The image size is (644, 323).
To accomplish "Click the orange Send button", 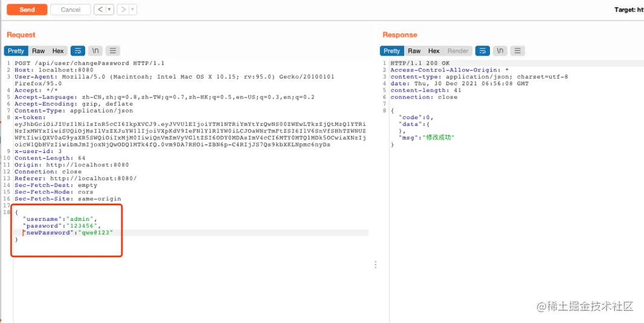I will 27,10.
